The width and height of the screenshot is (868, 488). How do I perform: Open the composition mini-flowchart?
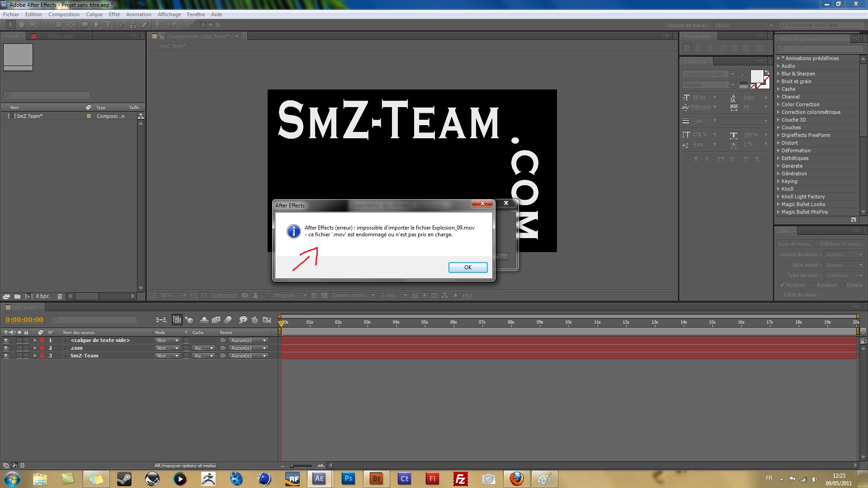161,319
